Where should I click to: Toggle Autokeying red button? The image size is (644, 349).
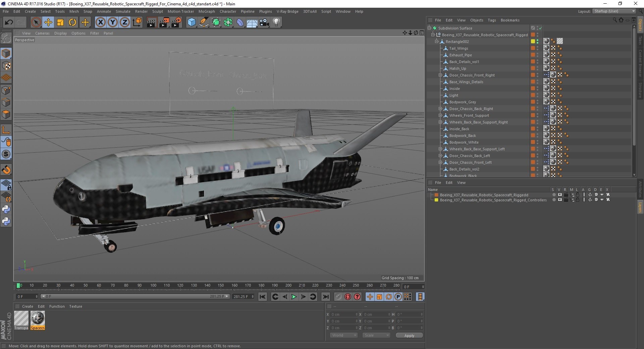point(348,297)
